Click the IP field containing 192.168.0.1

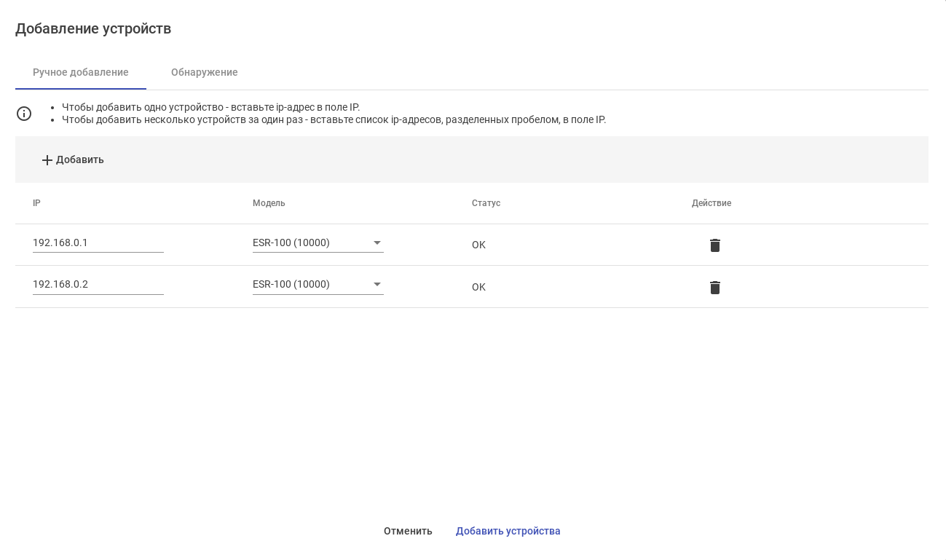[98, 242]
